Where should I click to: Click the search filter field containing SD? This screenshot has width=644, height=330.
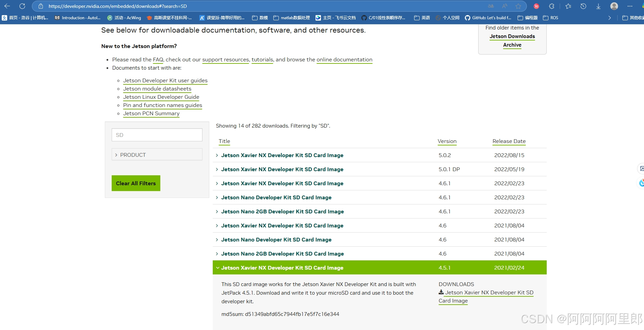(x=157, y=135)
